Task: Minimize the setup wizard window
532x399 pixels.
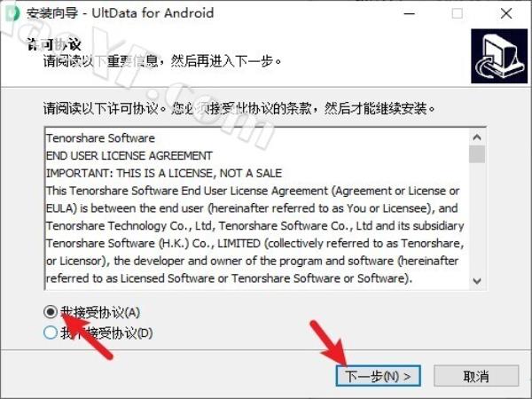Action: pyautogui.click(x=410, y=13)
